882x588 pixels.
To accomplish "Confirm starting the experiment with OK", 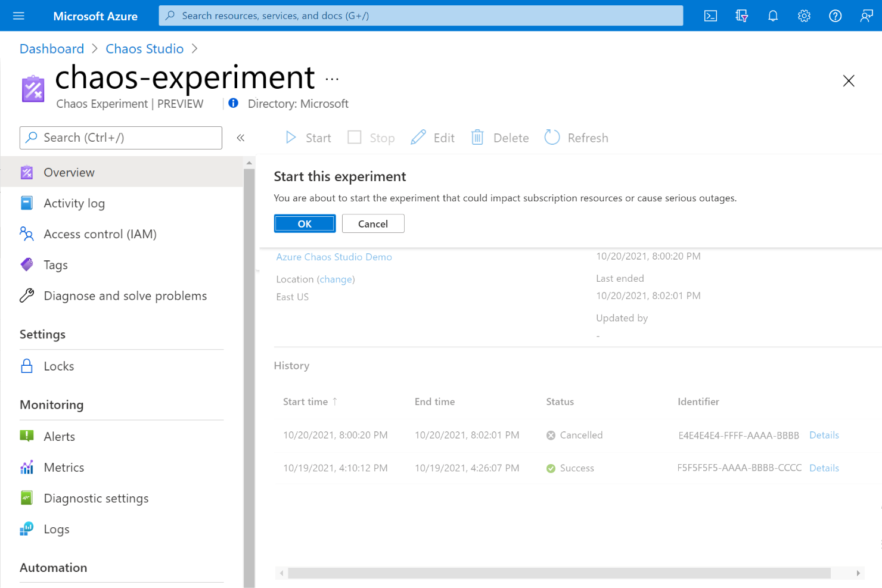I will tap(305, 223).
